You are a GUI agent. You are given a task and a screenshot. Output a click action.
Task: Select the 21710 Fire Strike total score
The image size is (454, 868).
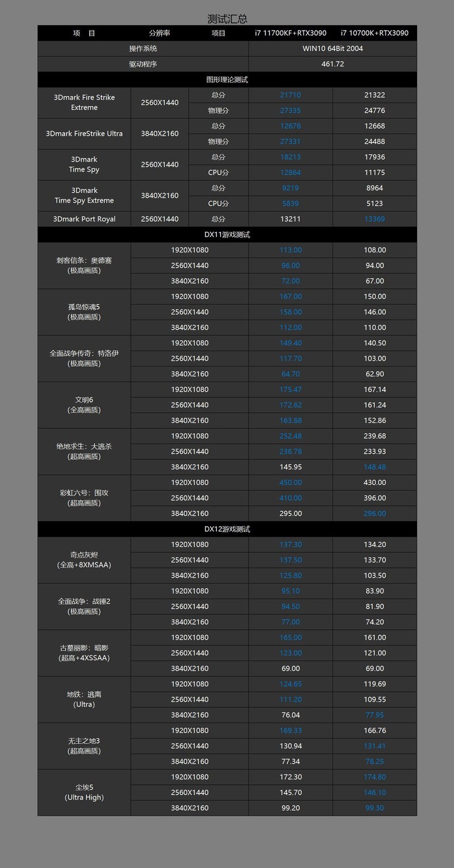coord(290,95)
